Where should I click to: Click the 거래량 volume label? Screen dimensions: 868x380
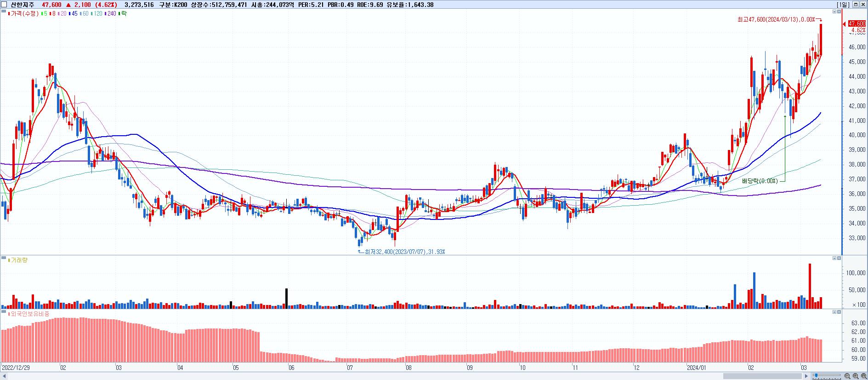pyautogui.click(x=19, y=260)
